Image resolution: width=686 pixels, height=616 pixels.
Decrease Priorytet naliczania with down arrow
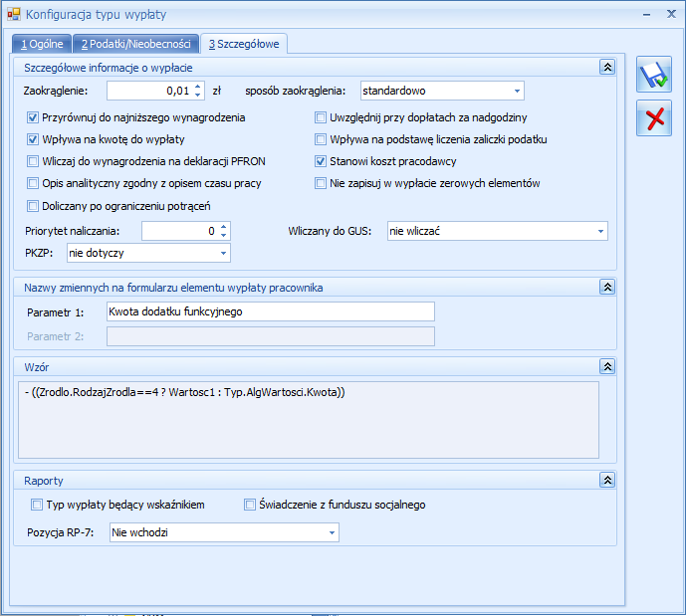pyautogui.click(x=224, y=235)
